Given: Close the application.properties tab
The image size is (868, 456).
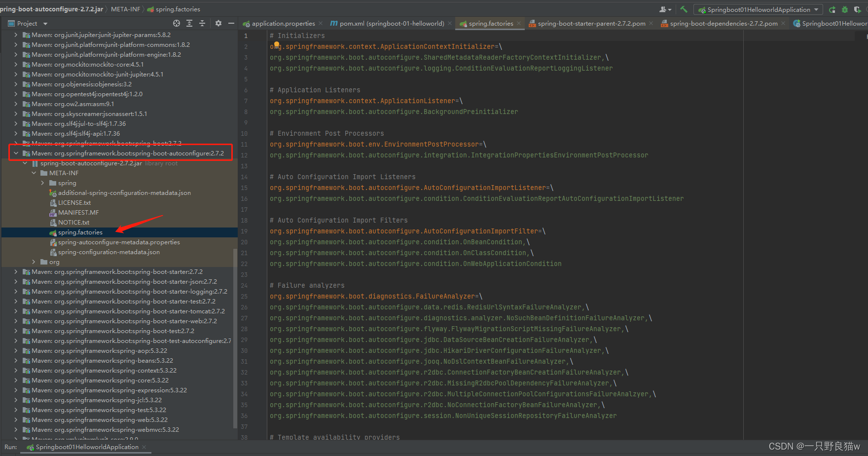Looking at the screenshot, I should pyautogui.click(x=321, y=23).
